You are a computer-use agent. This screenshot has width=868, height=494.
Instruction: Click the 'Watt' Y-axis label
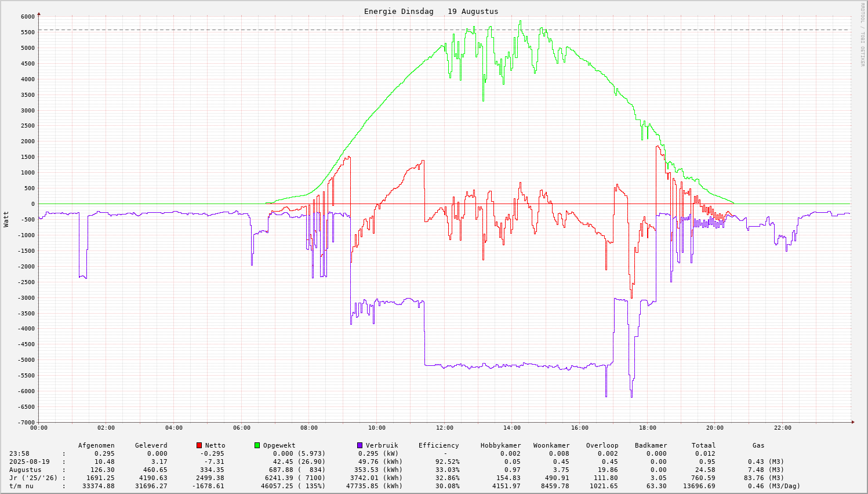pyautogui.click(x=6, y=219)
